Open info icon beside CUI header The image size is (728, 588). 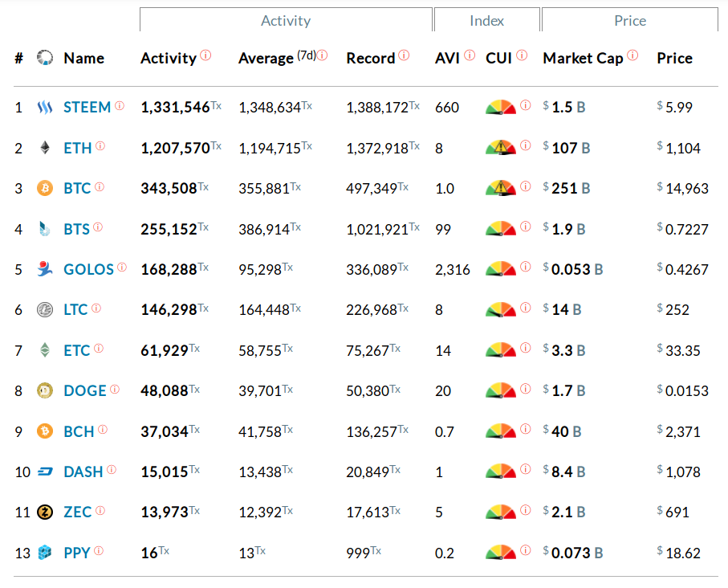[522, 55]
